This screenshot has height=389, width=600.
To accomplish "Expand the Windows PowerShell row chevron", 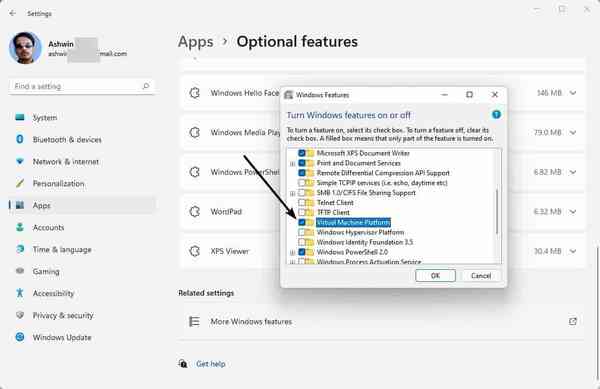I will pos(573,172).
